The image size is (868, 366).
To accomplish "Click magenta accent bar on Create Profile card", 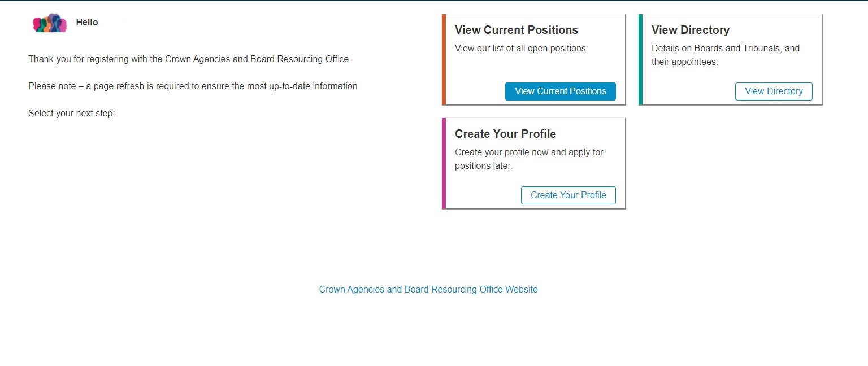I will (444, 163).
